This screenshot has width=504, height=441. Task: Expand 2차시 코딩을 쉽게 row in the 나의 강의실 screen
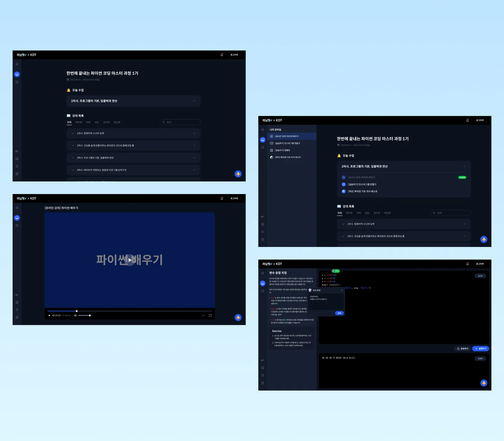point(404,236)
